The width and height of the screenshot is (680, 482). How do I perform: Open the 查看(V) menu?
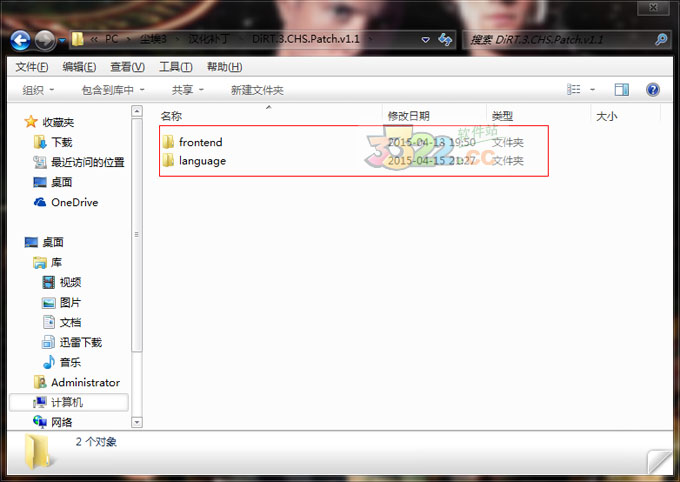click(x=127, y=67)
